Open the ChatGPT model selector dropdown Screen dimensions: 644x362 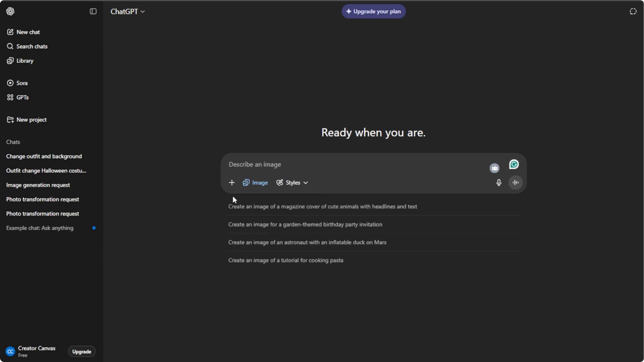(128, 12)
